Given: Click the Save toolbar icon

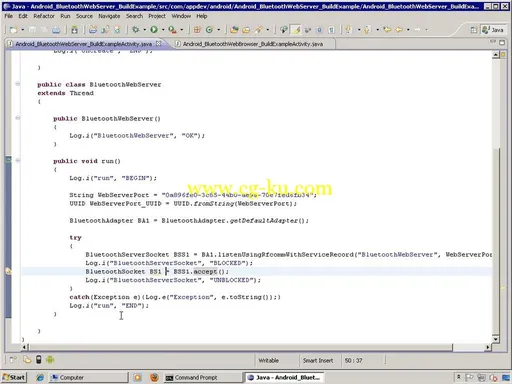Looking at the screenshot, I should coord(32,30).
